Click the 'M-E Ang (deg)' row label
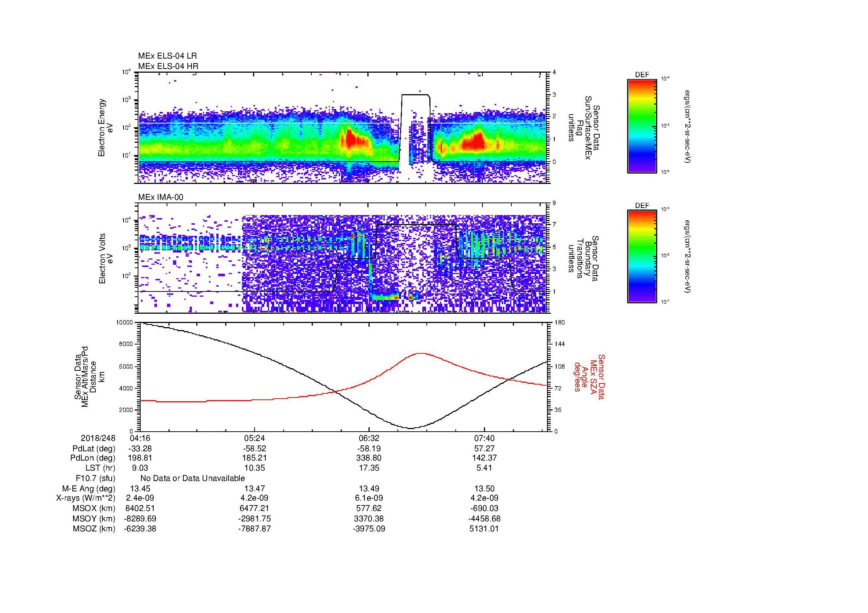The image size is (868, 613). 89,489
